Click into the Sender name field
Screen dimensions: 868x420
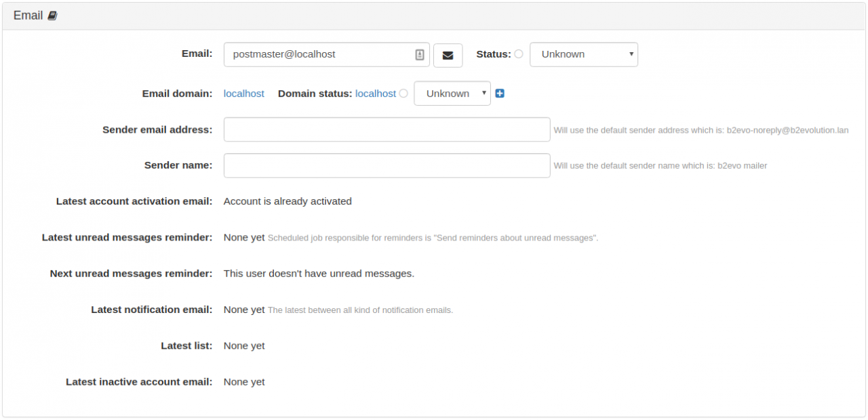(x=387, y=165)
